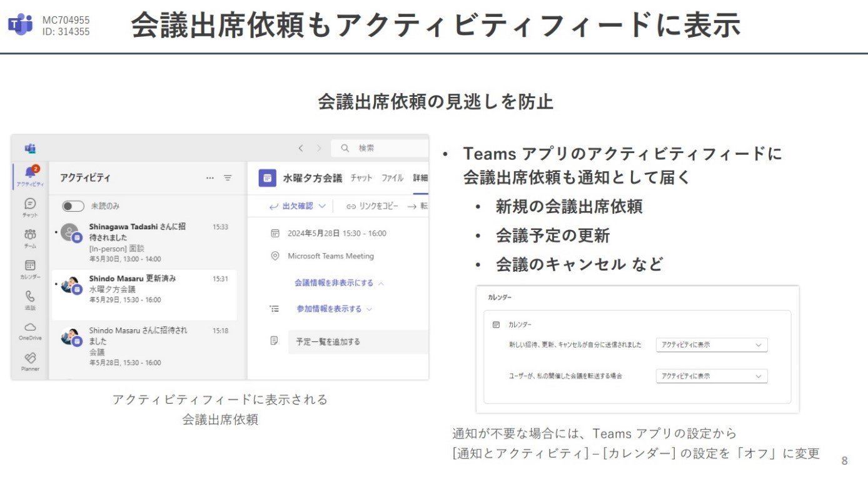Open Planner in the Teams sidebar
The image size is (868, 483).
(x=30, y=362)
